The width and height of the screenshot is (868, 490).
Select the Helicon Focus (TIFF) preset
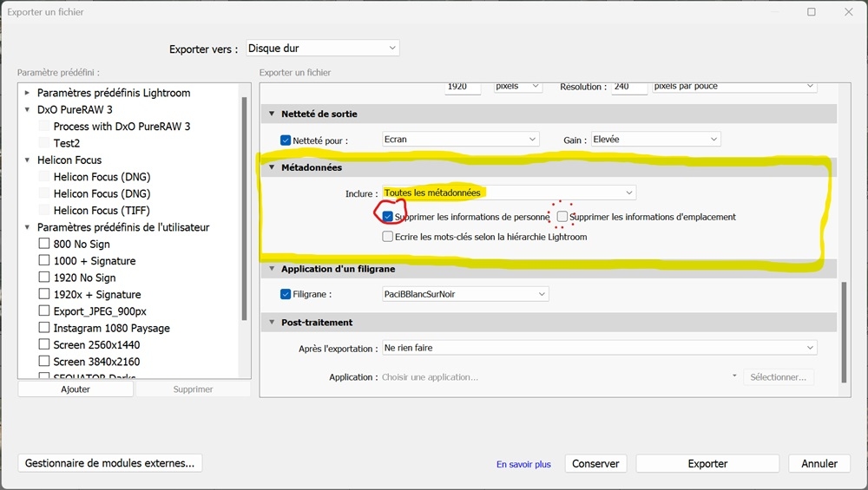pyautogui.click(x=102, y=210)
